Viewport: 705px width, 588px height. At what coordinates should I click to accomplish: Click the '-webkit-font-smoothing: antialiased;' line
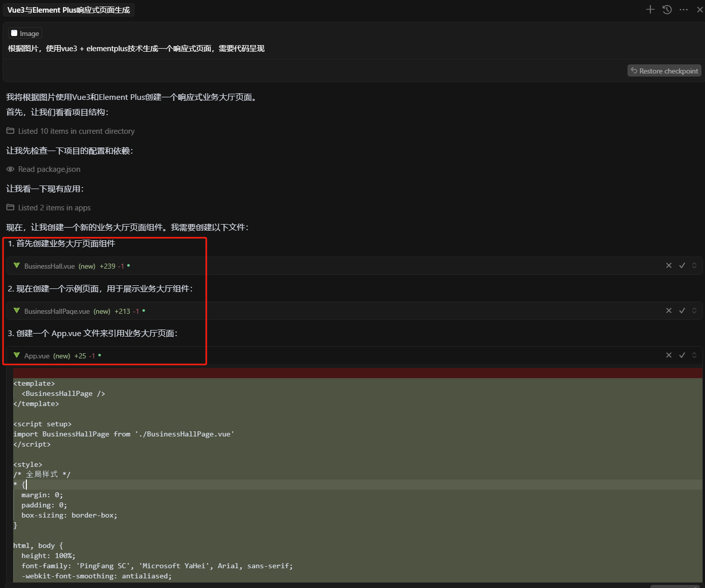96,576
